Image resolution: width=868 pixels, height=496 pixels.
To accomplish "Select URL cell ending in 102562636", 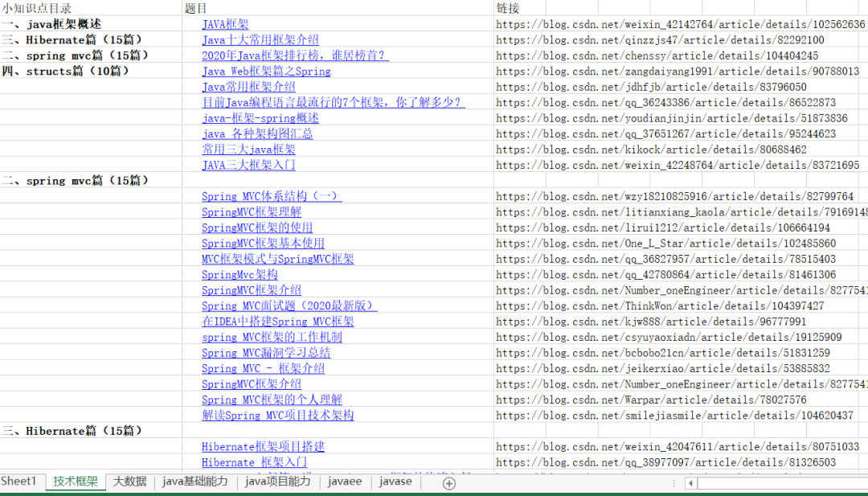I will pos(681,24).
